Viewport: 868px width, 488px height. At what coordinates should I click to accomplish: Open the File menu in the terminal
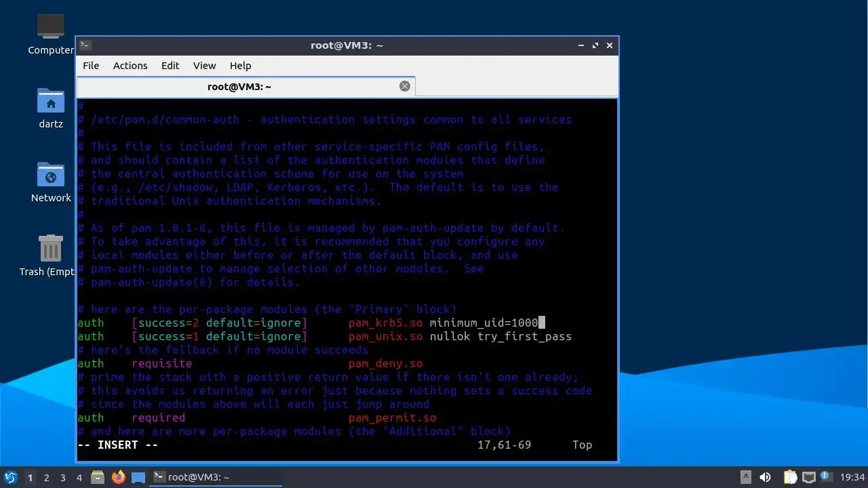pos(91,66)
